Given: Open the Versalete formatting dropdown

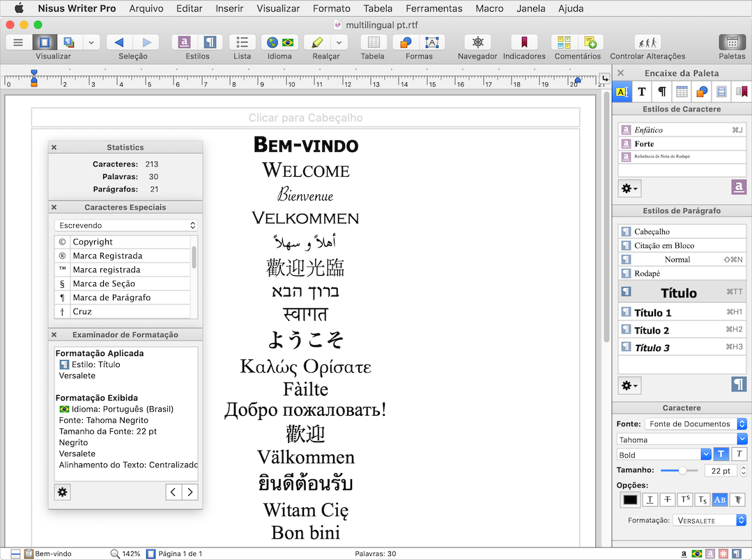Looking at the screenshot, I should point(709,520).
